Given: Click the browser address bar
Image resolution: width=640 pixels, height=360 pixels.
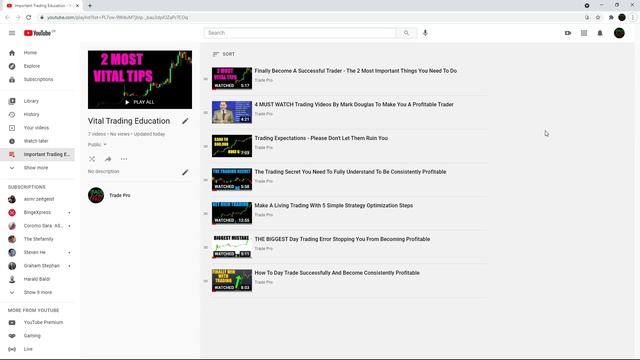Looking at the screenshot, I should click(310, 18).
